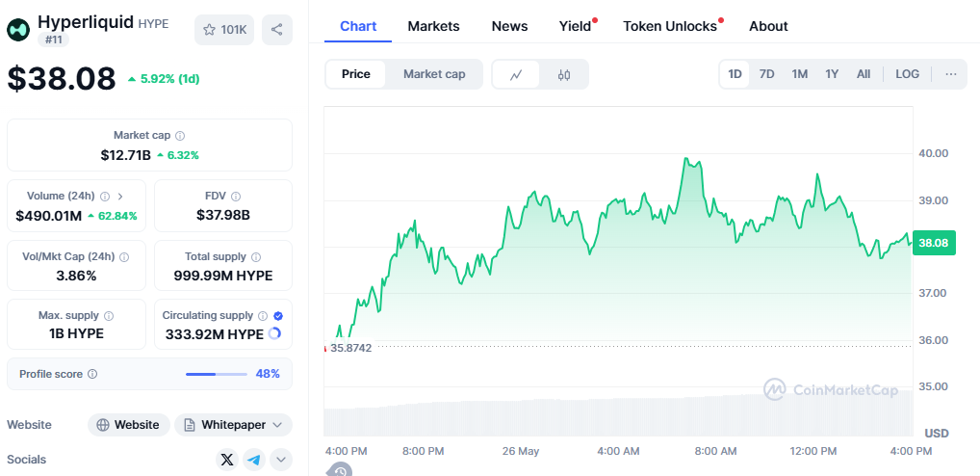Click info icon next to Total supply
The width and height of the screenshot is (980, 476).
click(256, 257)
